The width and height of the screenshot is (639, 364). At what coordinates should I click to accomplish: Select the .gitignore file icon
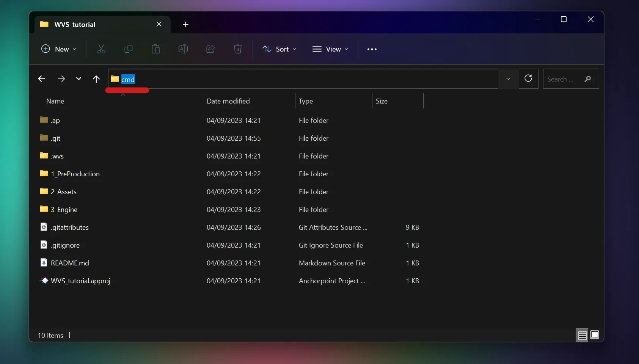(x=44, y=245)
